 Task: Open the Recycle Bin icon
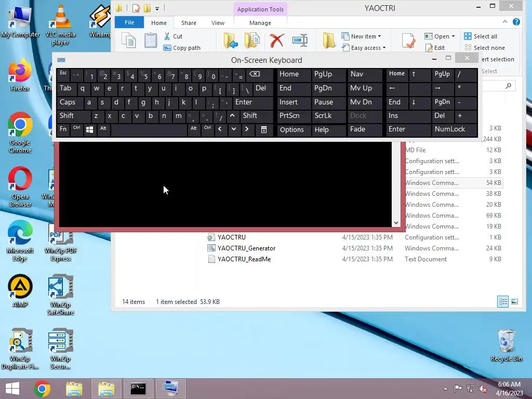coord(506,345)
